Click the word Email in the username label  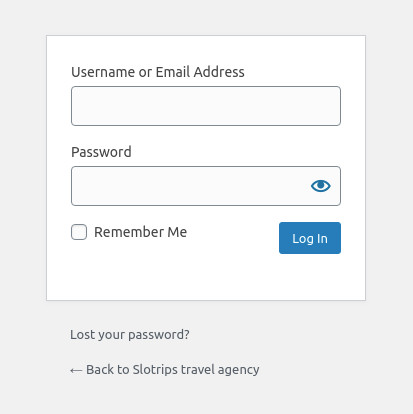point(173,72)
